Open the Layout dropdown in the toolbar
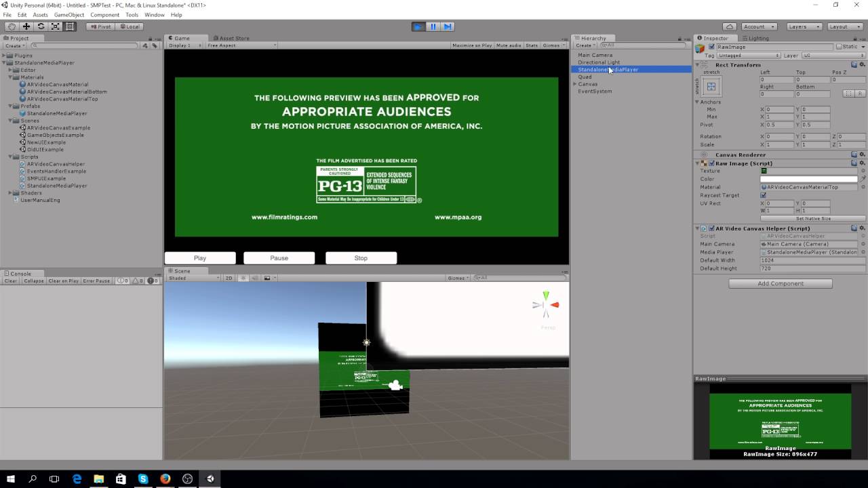 pyautogui.click(x=845, y=26)
